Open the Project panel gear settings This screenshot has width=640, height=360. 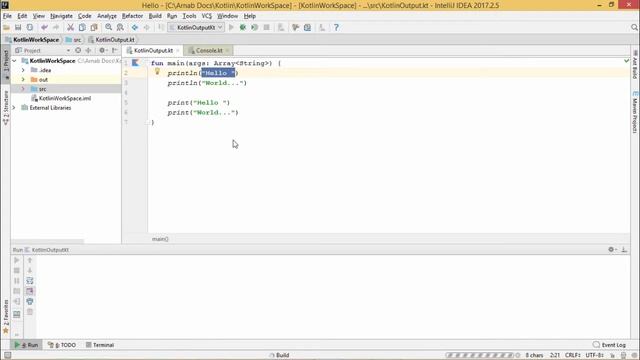tap(102, 50)
